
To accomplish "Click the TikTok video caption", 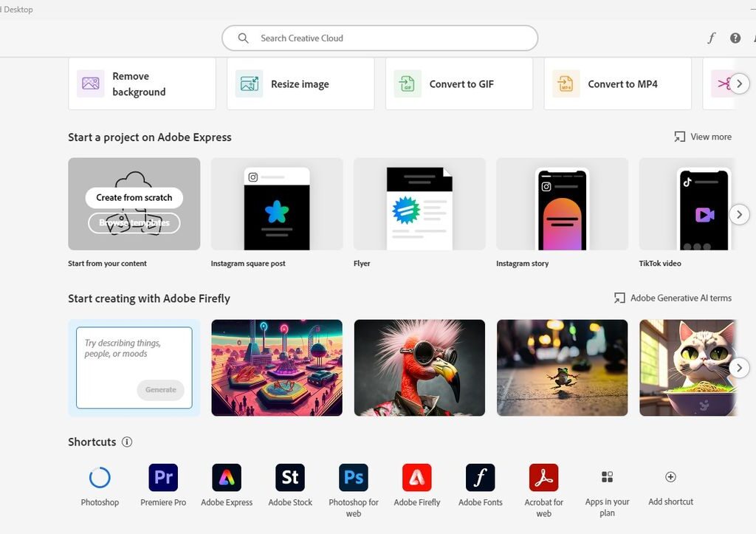I will pyautogui.click(x=660, y=264).
